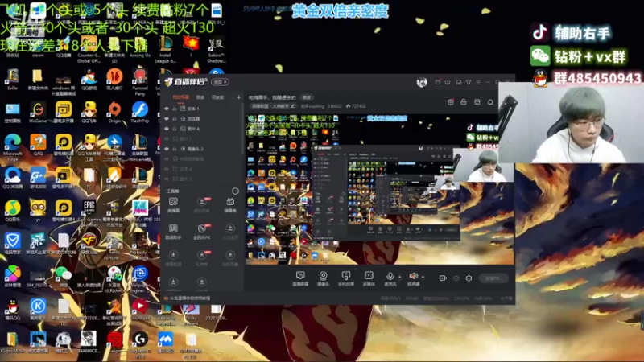The width and height of the screenshot is (644, 362).
Task: Open the 歌词助手 tool in the toolbox
Action: 173,232
